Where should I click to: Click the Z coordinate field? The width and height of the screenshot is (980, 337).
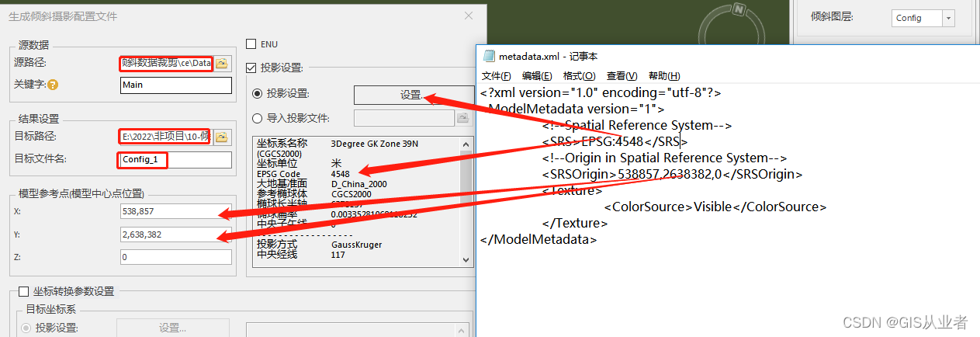tap(176, 256)
